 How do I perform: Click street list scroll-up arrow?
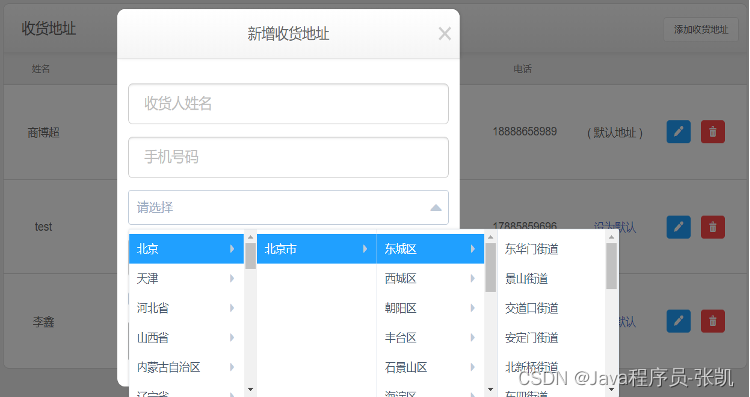tap(611, 237)
